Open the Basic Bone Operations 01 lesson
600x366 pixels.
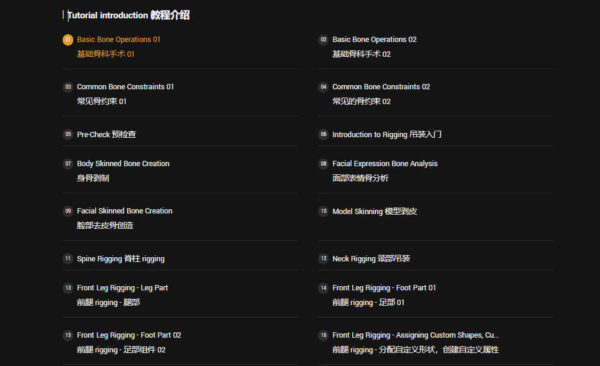click(x=119, y=39)
